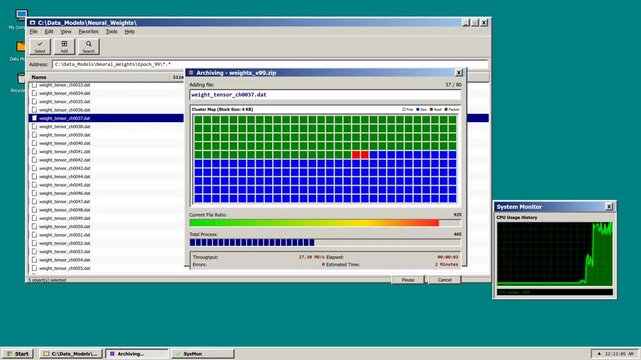
Task: Click the Packed green legend swatch
Action: click(446, 110)
